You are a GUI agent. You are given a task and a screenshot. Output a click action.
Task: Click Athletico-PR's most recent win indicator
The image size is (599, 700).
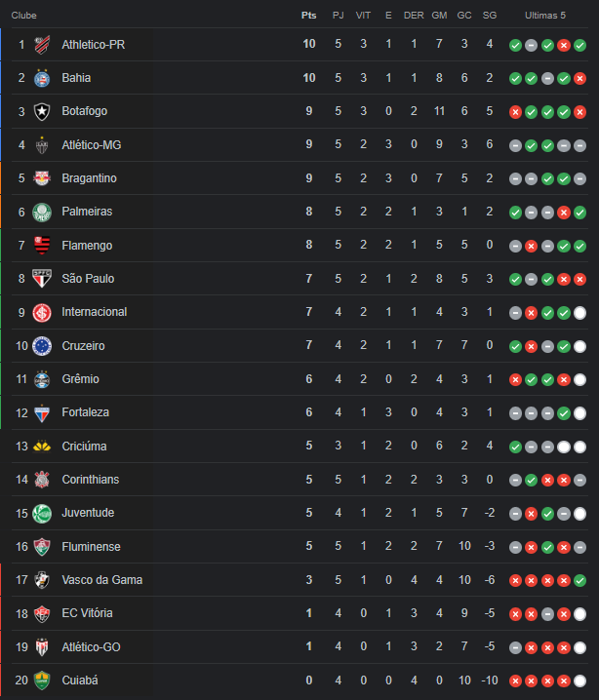tap(579, 45)
